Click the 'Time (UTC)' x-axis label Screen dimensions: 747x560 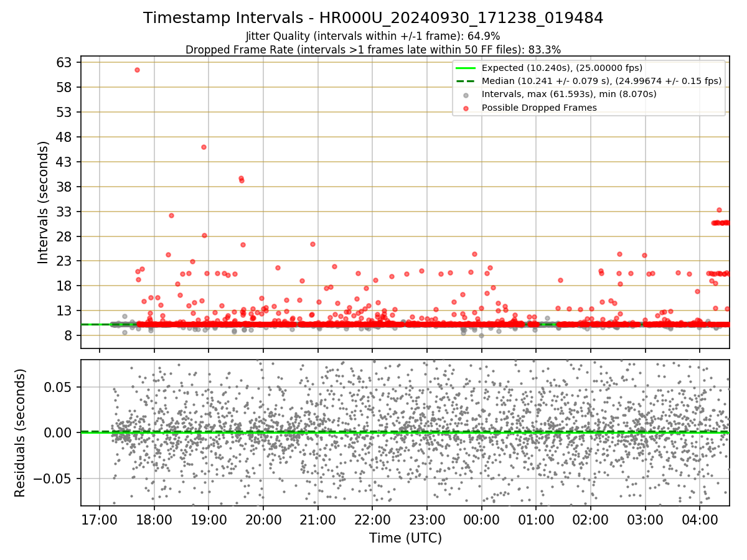pyautogui.click(x=405, y=538)
